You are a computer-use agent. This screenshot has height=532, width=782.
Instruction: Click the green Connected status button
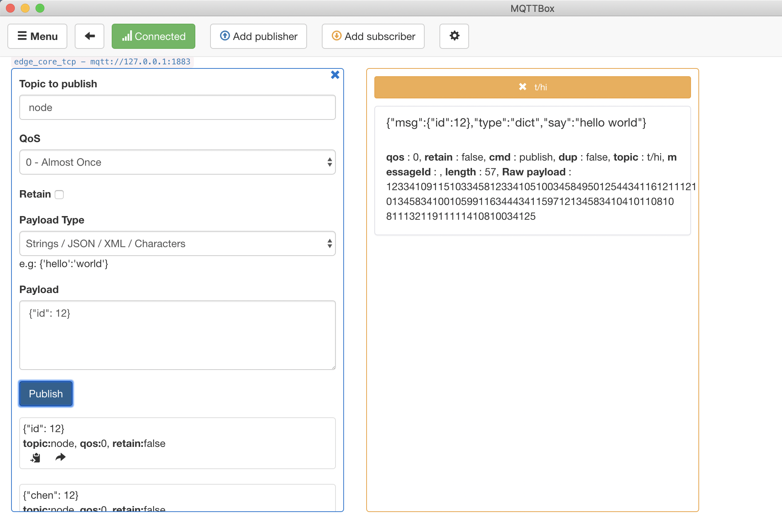(x=154, y=36)
